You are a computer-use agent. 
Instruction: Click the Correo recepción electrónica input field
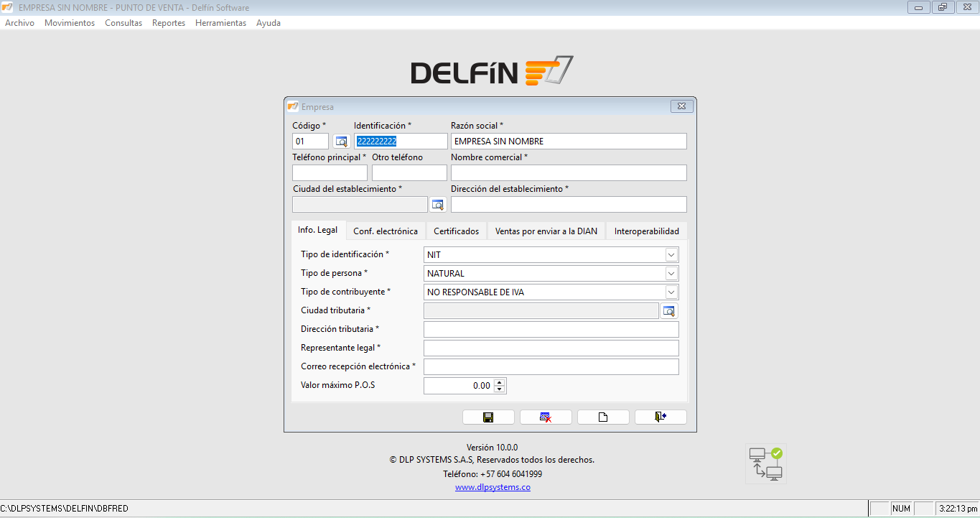[x=551, y=367]
